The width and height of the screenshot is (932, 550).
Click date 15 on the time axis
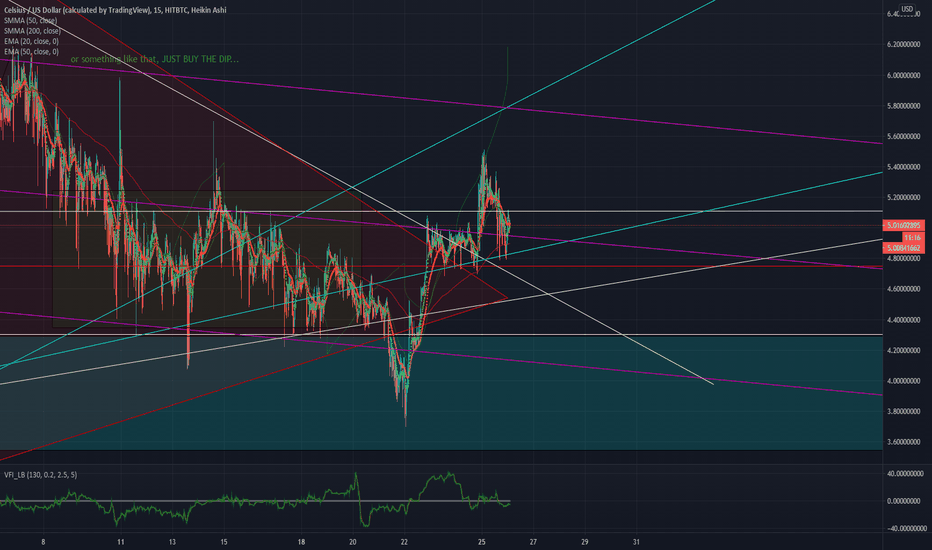224,542
